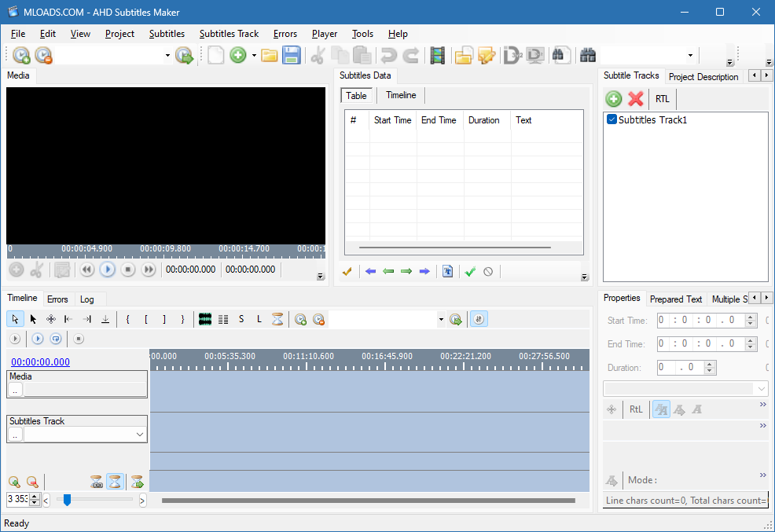This screenshot has height=532, width=775.
Task: Click the drop-down arrow to baseline tool
Action: pyautogui.click(x=105, y=319)
